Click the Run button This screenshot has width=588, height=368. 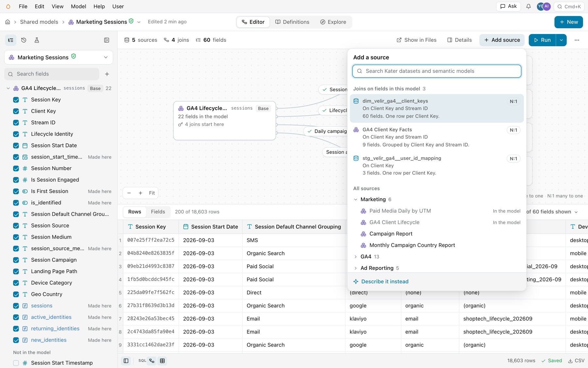click(x=542, y=40)
